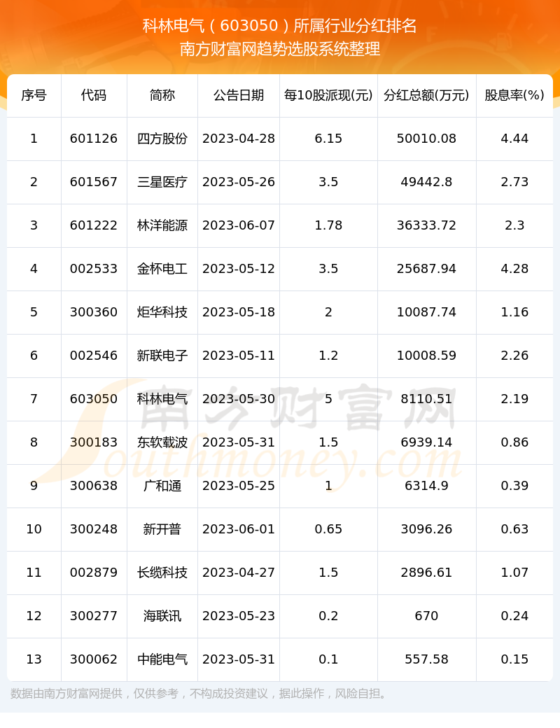Select the 股息率(%) column header
Image resolution: width=560 pixels, height=728 pixels.
point(514,95)
